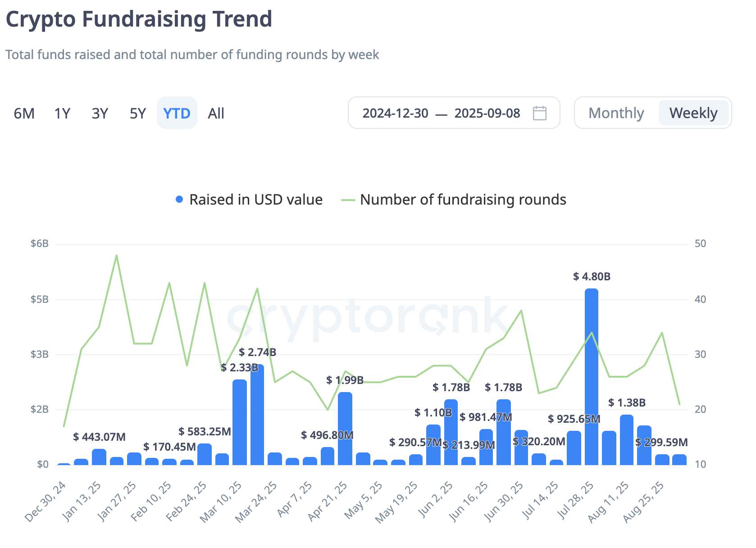Click the $2.33B bar at Mar 10
This screenshot has height=548, width=756.
pyautogui.click(x=240, y=422)
